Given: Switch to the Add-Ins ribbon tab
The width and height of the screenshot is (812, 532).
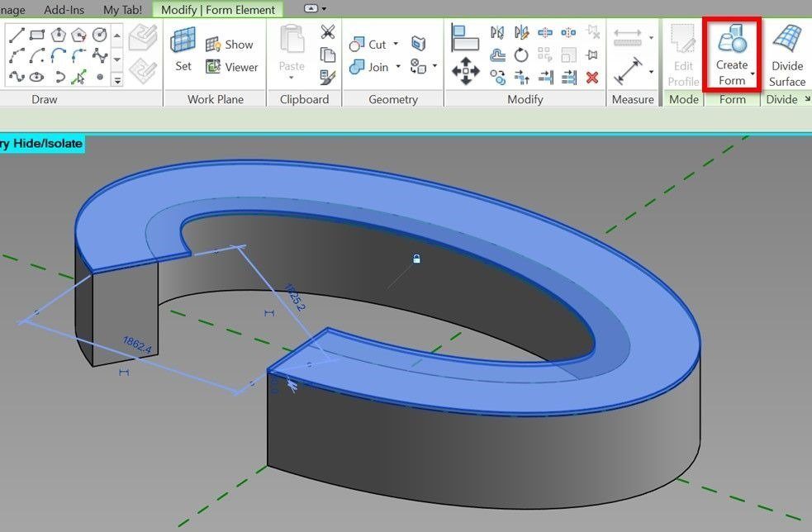Looking at the screenshot, I should [x=65, y=10].
